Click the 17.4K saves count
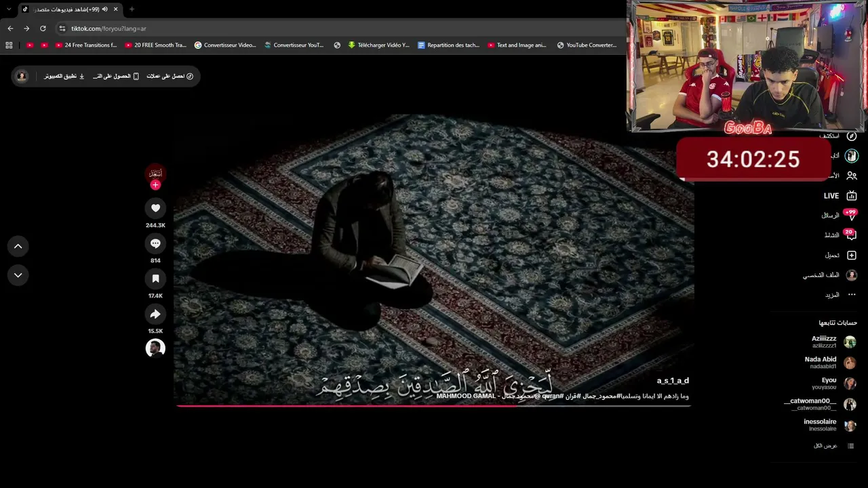The width and height of the screenshot is (868, 488). [x=155, y=296]
